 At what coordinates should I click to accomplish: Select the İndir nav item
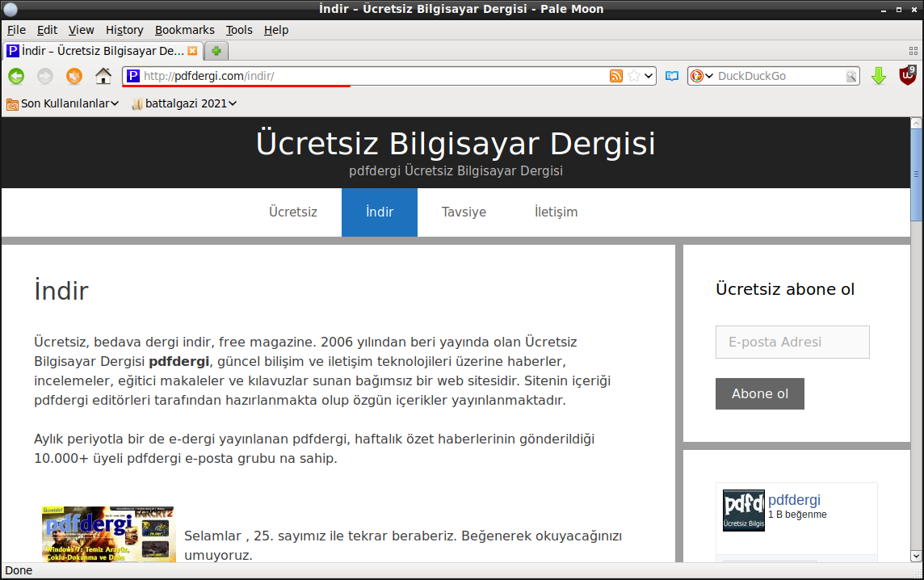[x=380, y=212]
